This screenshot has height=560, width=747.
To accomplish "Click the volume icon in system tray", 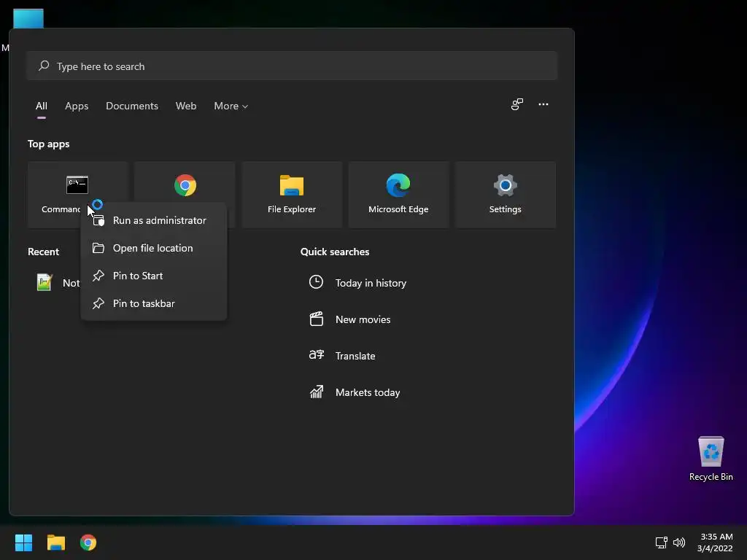I will click(x=679, y=542).
